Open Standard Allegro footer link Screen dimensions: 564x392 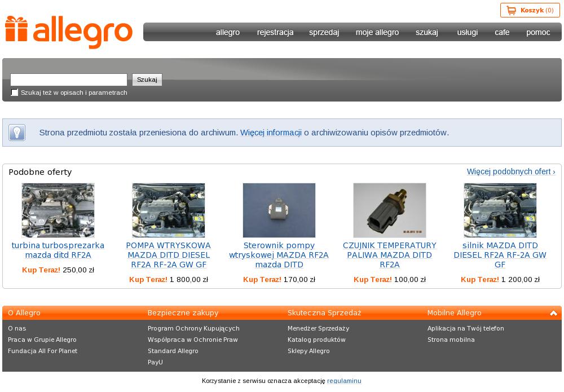click(x=173, y=351)
